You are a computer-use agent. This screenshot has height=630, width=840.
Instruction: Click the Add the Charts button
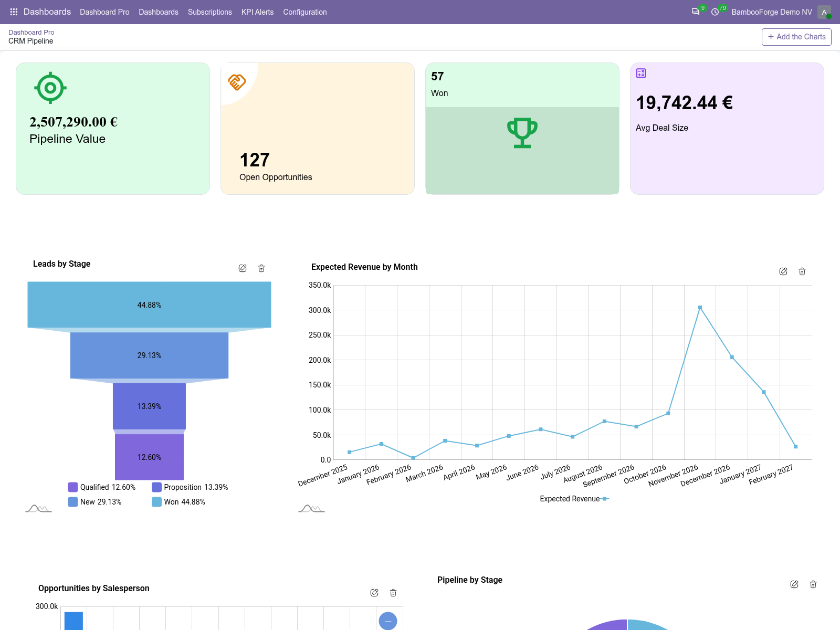tap(796, 37)
